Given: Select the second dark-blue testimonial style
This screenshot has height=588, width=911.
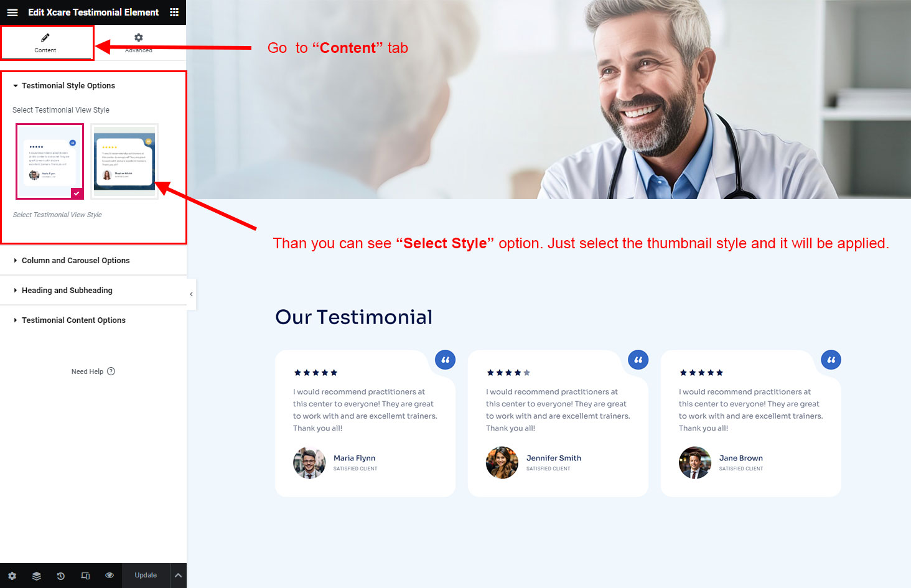Looking at the screenshot, I should pos(124,161).
